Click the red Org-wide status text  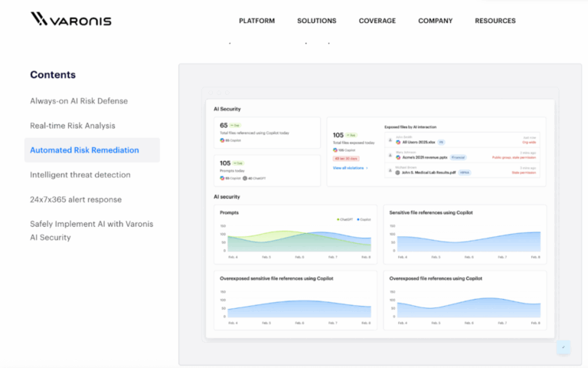(529, 143)
